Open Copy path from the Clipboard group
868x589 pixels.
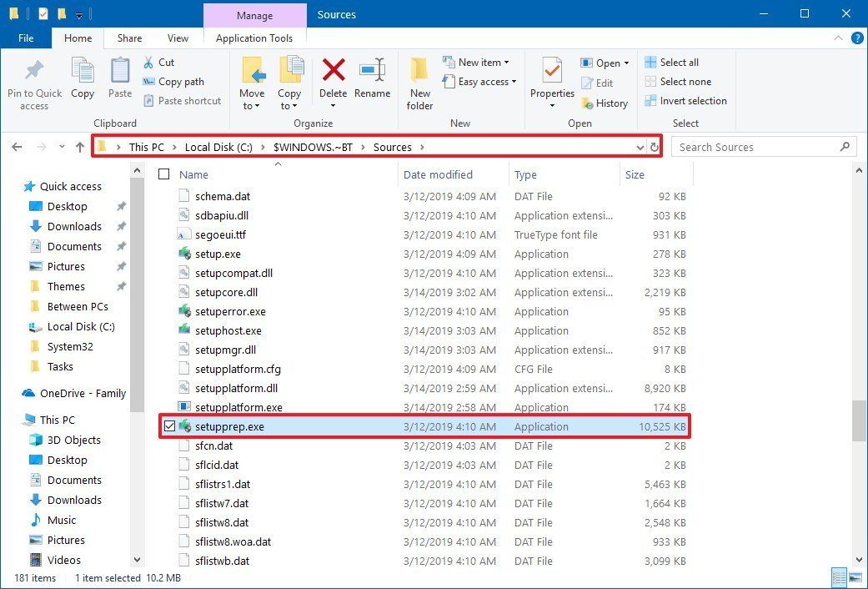(x=177, y=82)
